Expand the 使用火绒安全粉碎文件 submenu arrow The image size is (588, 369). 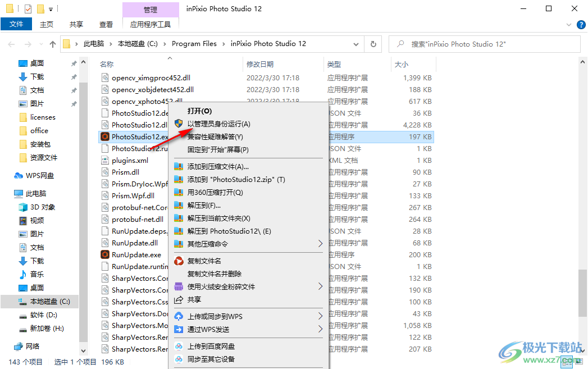coord(320,286)
